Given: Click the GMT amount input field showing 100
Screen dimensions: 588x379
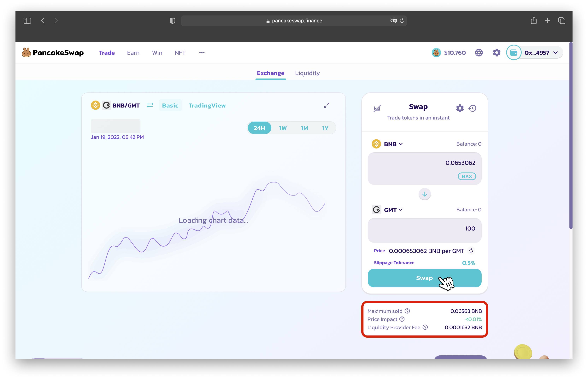Looking at the screenshot, I should (x=424, y=230).
